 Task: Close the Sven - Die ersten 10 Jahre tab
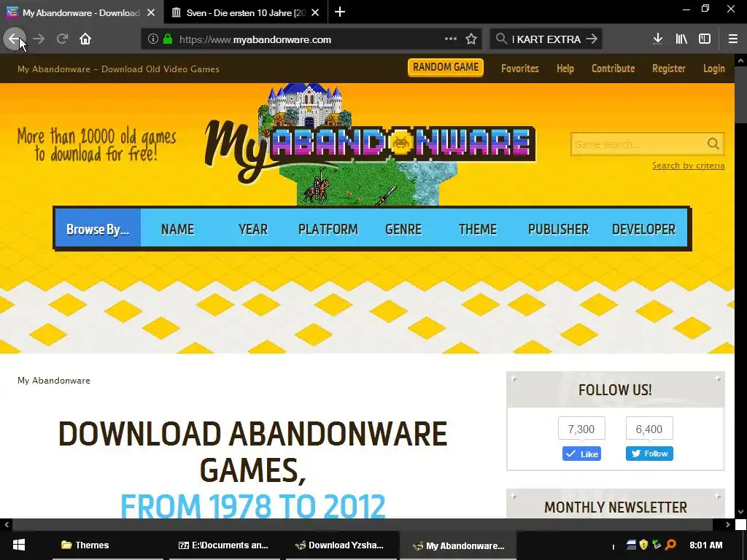tap(315, 13)
